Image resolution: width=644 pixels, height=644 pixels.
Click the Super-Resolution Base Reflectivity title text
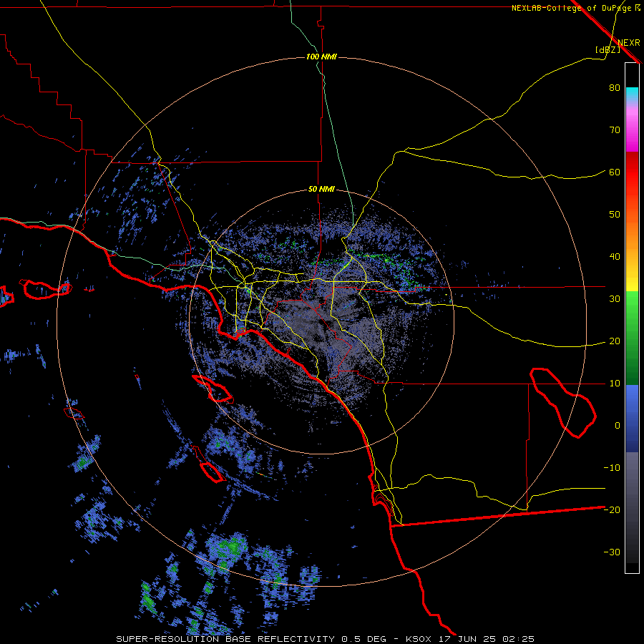(225, 639)
